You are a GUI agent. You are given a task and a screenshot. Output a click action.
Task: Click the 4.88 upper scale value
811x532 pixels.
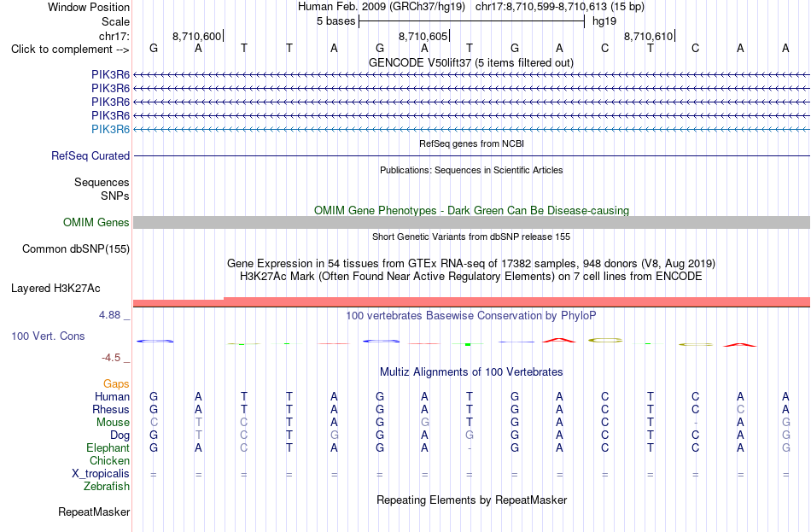coord(109,314)
